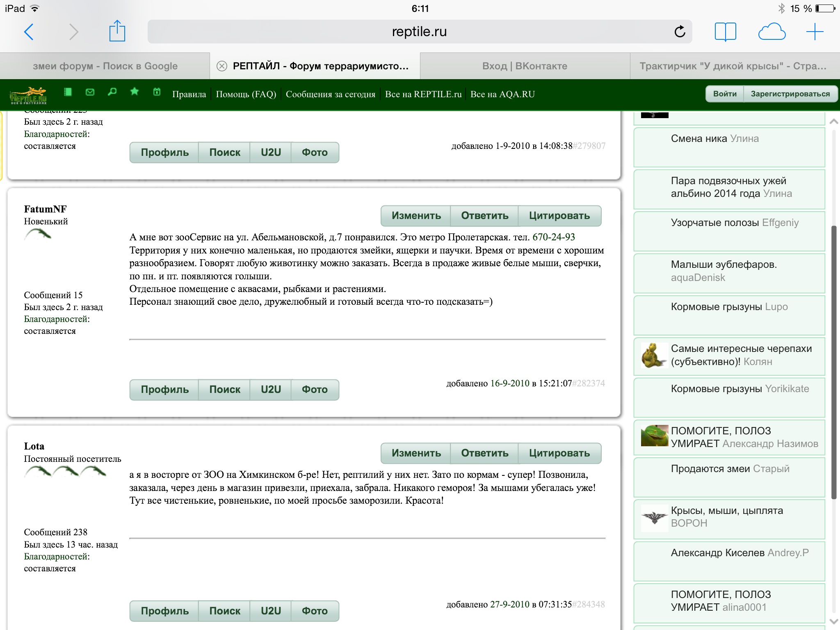This screenshot has height=630, width=840.
Task: Open phone link 670-24-93
Action: click(553, 237)
